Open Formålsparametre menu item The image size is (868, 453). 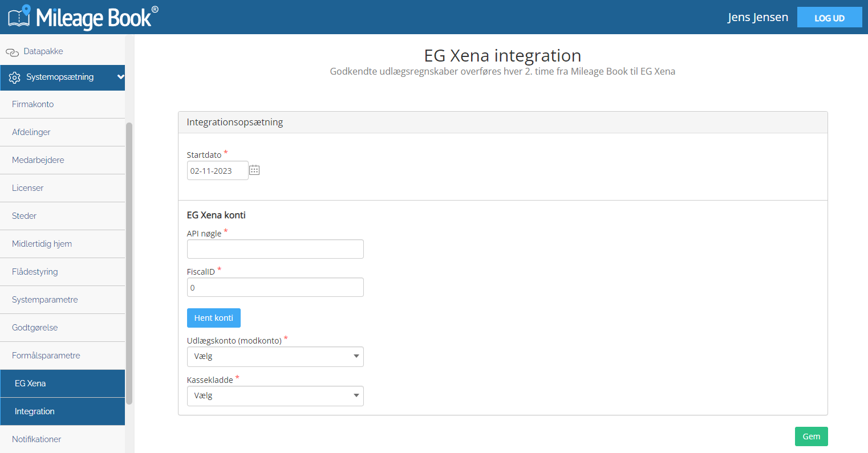63,356
